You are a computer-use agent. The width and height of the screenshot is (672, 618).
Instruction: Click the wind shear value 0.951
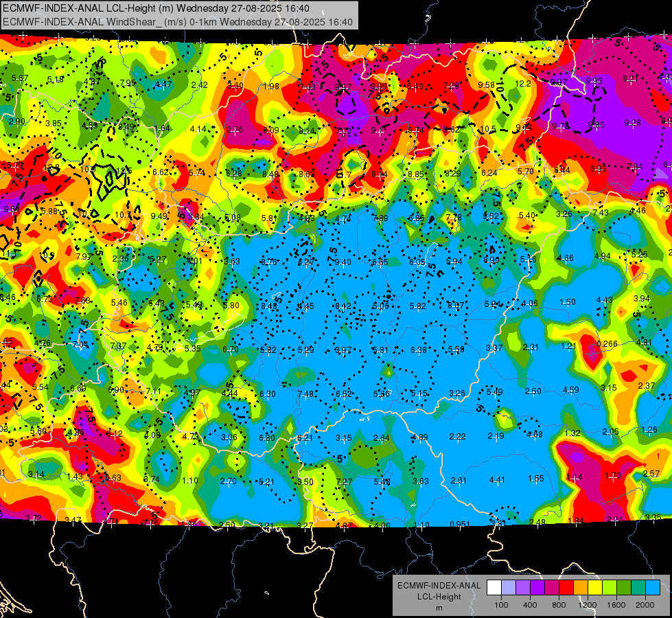point(459,525)
